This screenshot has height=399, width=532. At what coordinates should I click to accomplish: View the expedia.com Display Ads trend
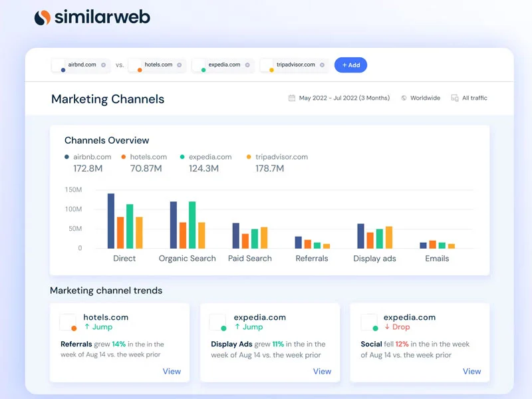[322, 371]
